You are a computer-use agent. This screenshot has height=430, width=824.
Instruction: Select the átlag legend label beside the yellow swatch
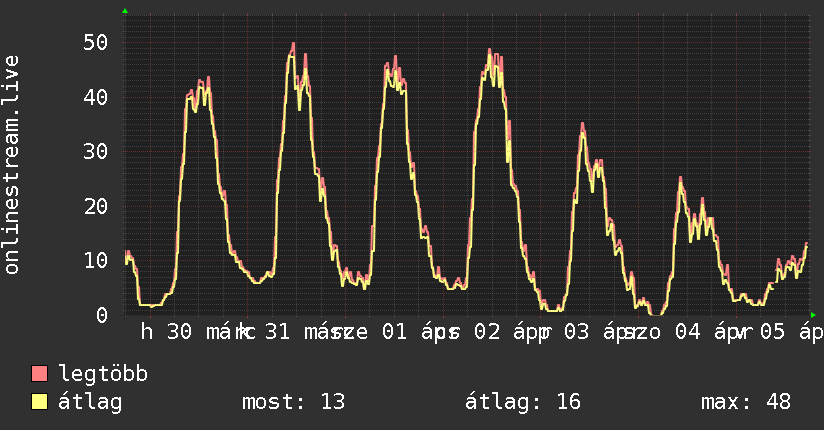(90, 402)
